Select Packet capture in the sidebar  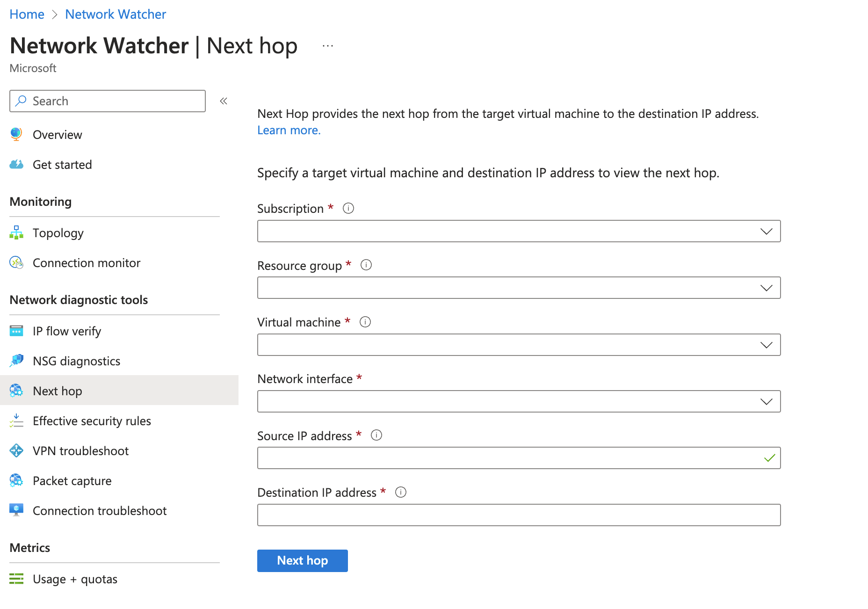(x=72, y=481)
